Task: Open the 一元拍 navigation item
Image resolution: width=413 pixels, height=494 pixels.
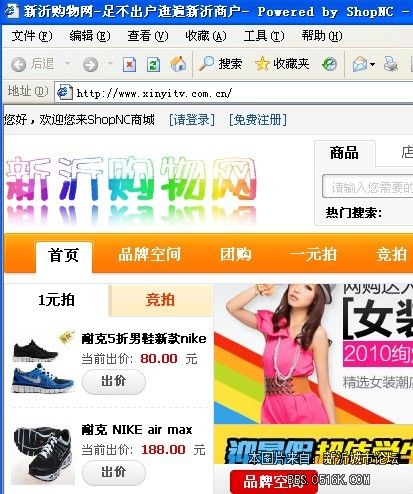Action: coord(314,254)
